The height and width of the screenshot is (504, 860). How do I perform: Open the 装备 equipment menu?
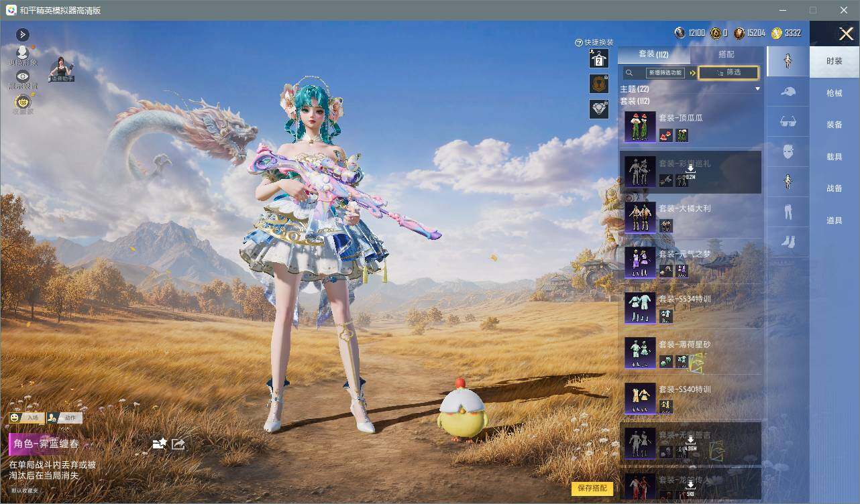tap(835, 125)
